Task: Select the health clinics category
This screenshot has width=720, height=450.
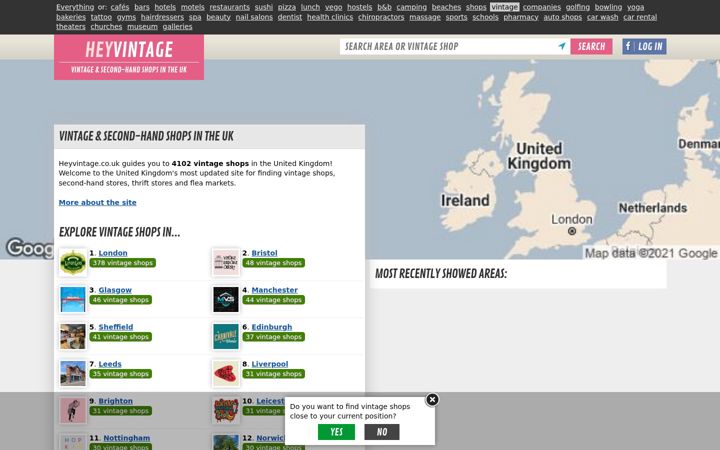Action: 330,17
